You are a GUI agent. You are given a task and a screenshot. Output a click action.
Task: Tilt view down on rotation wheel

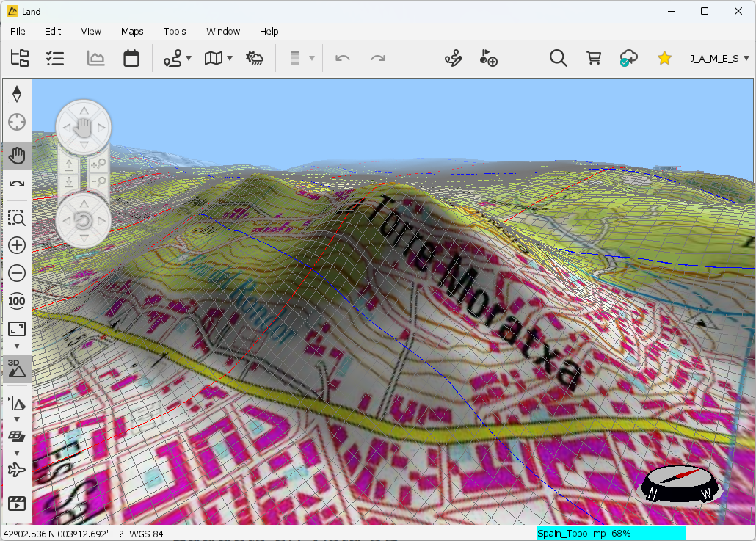point(84,238)
